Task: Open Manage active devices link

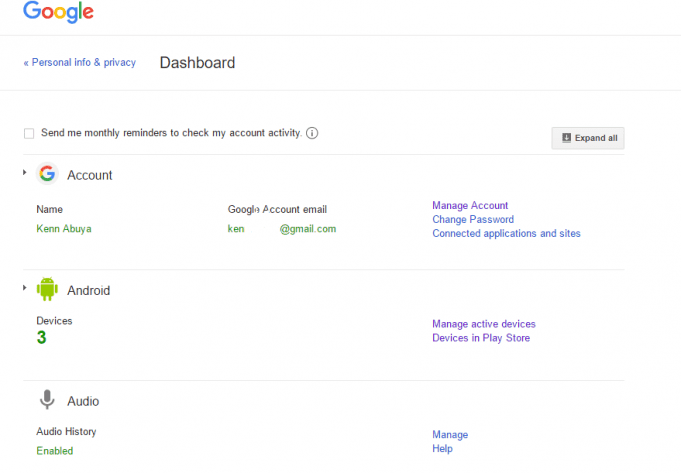Action: tap(484, 324)
